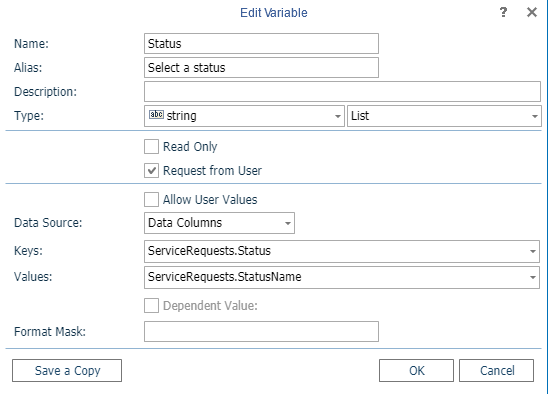Click the Type label
The image size is (548, 394).
pos(29,115)
